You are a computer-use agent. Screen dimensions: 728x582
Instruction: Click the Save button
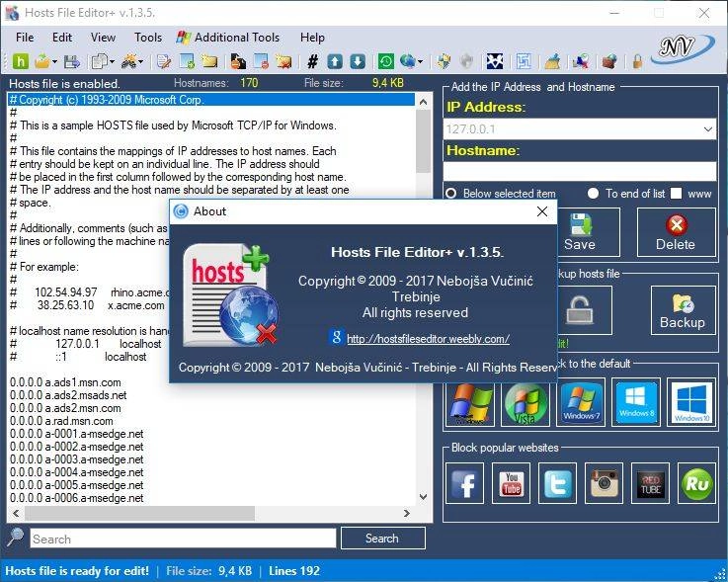580,232
